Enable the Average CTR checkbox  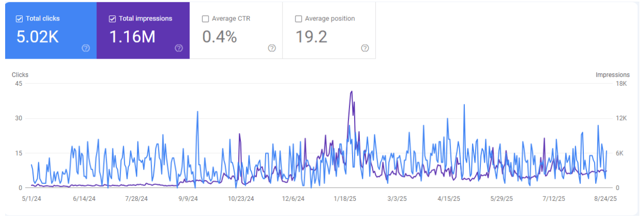pyautogui.click(x=205, y=19)
